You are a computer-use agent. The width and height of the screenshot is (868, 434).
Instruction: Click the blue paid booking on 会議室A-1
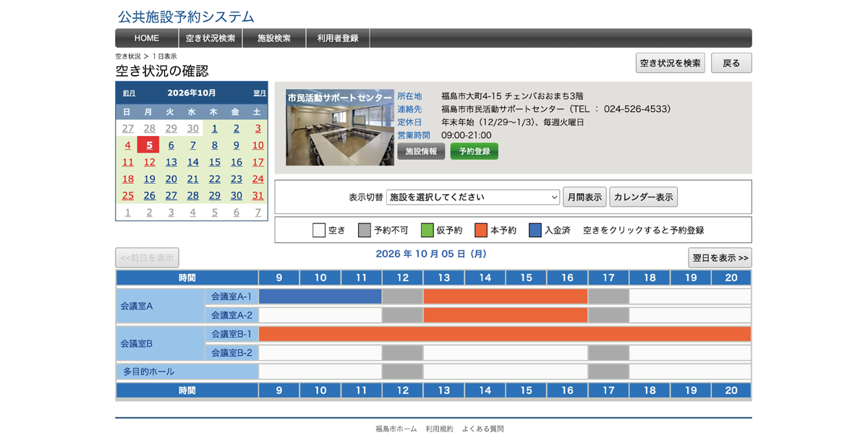coord(320,297)
